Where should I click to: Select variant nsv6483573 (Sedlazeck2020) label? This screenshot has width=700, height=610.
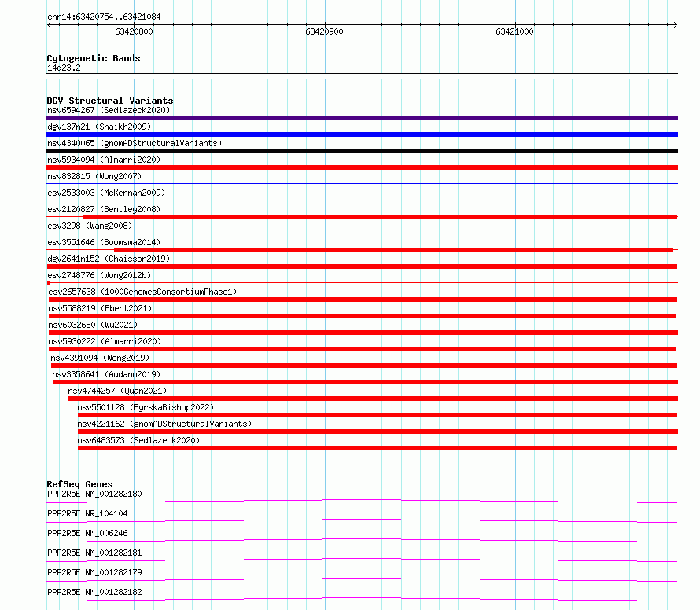click(138, 440)
